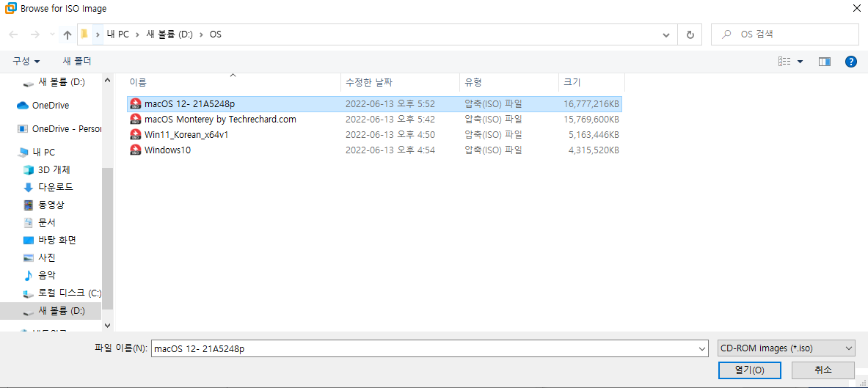Select macOS Monterey by Techrechard.com icon

point(135,119)
